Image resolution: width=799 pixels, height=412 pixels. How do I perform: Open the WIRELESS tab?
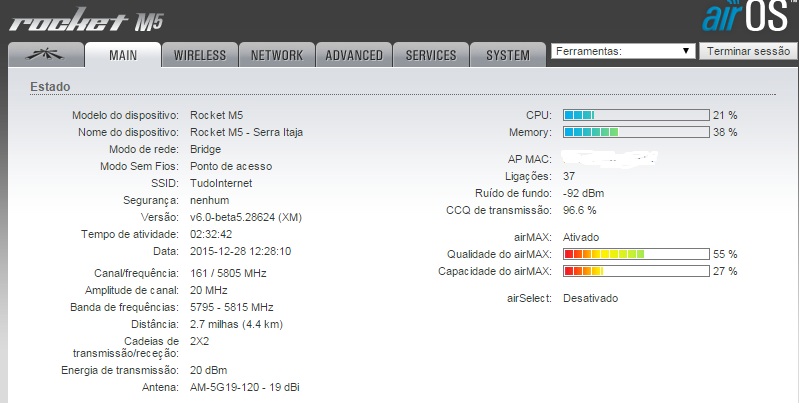click(x=200, y=54)
